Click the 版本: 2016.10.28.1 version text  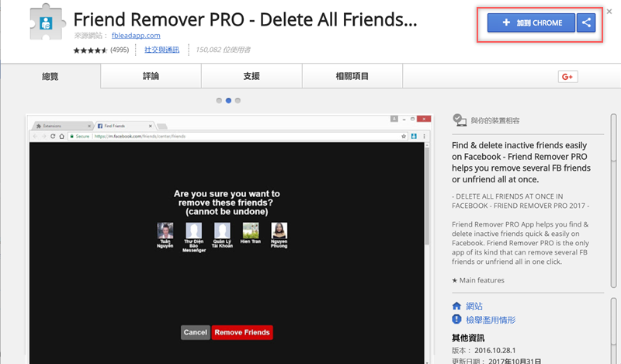(484, 350)
